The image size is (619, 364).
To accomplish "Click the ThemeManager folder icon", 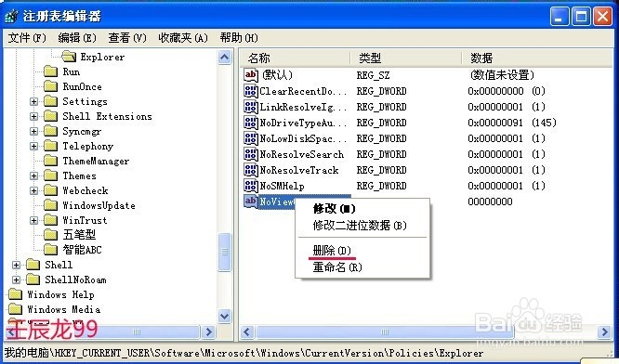I will [50, 161].
